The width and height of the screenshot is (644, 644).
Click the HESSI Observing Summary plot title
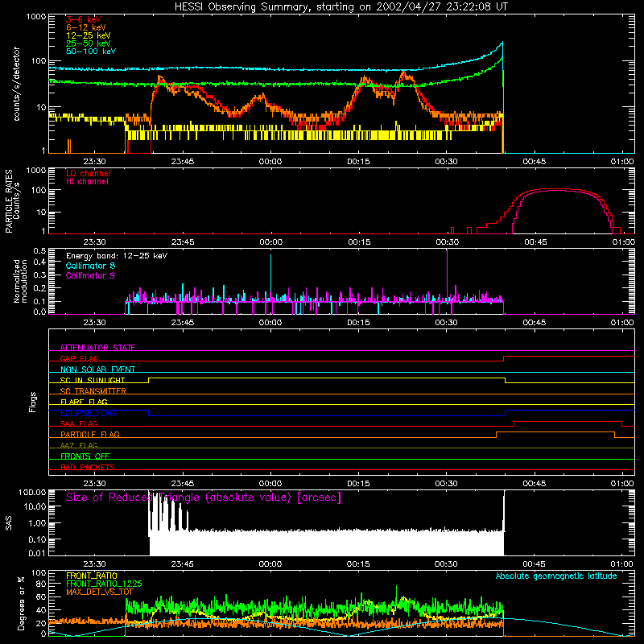(341, 7)
